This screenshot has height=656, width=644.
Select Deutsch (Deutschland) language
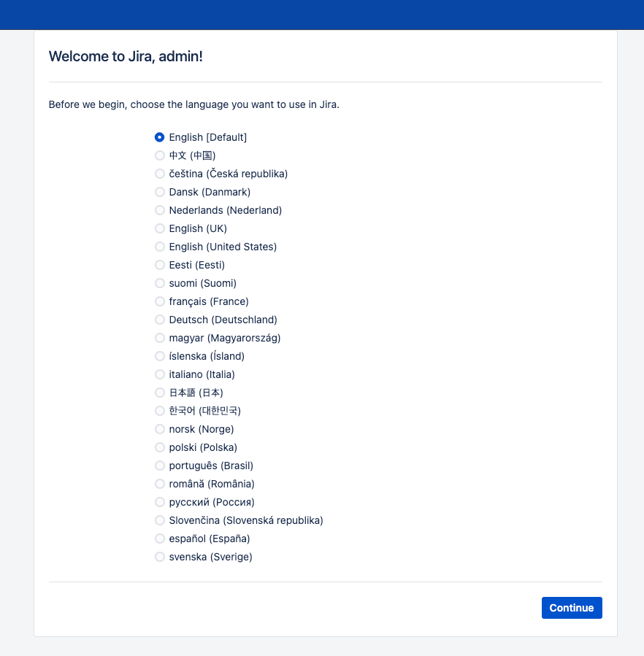tap(159, 320)
